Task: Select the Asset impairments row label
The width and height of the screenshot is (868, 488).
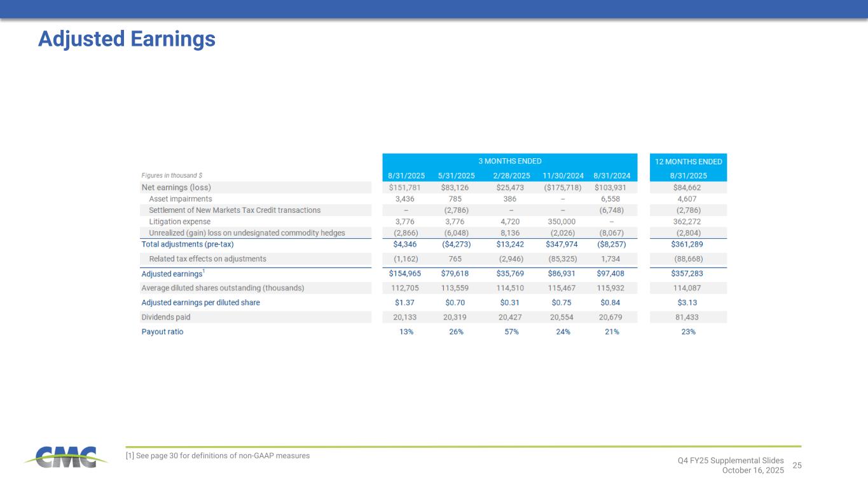Action: pos(181,199)
